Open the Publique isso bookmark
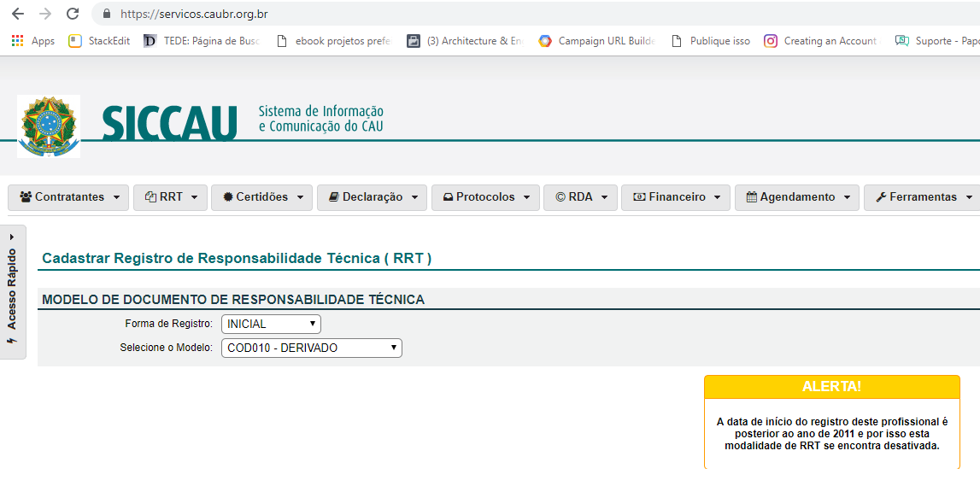Image resolution: width=980 pixels, height=480 pixels. coord(711,41)
